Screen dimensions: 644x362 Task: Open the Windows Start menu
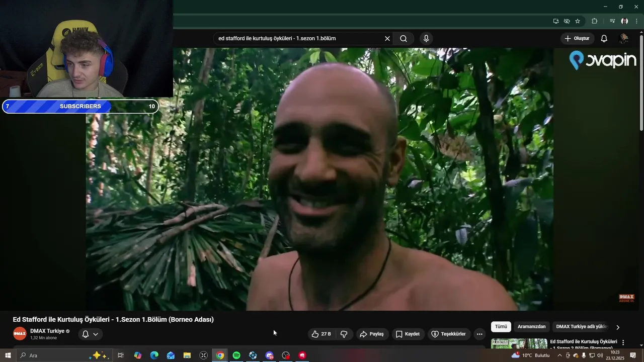click(x=8, y=355)
